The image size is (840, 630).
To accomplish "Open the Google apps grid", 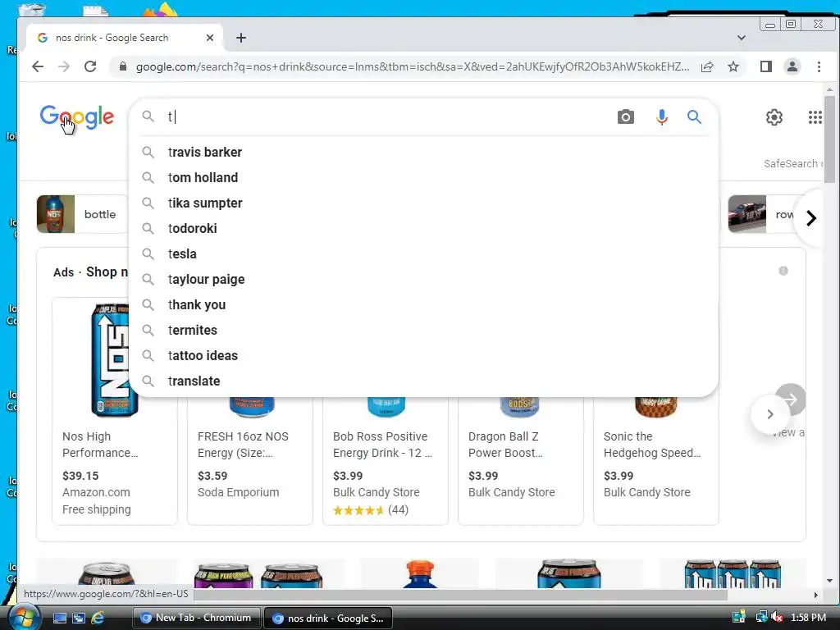I will point(815,116).
